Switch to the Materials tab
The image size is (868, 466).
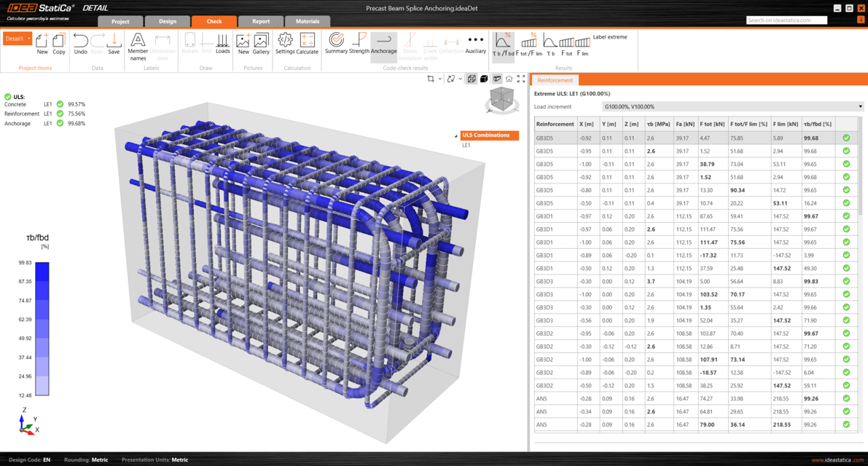(307, 21)
